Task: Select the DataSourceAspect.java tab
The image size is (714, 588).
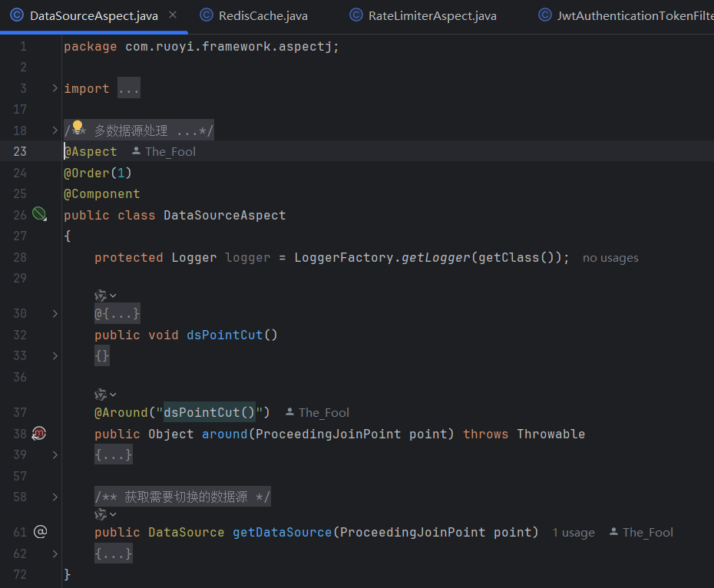Action: coord(94,16)
